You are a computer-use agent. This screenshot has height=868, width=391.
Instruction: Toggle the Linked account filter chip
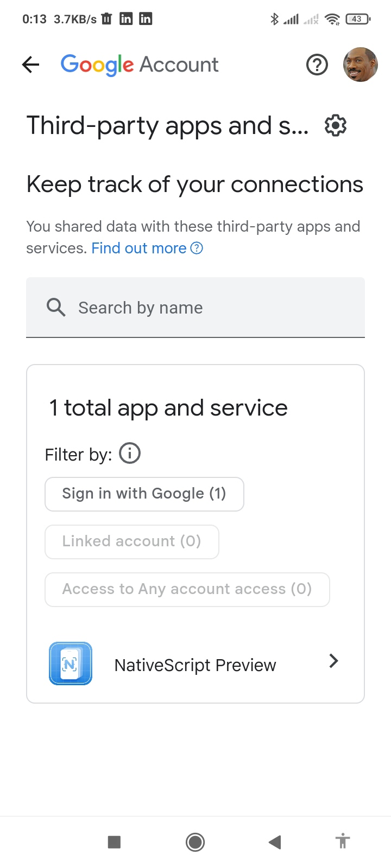(x=132, y=541)
